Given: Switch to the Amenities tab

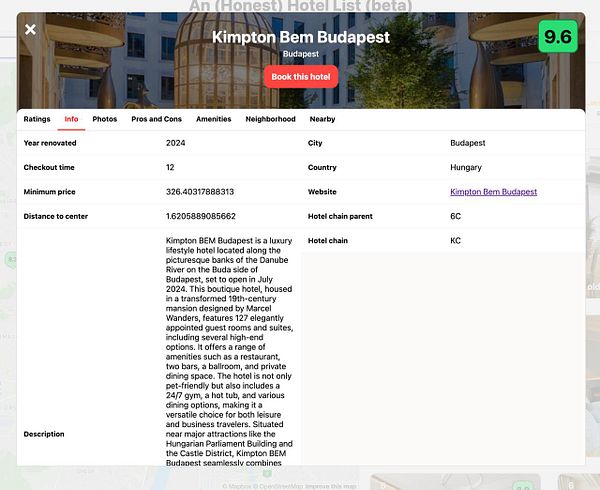Looking at the screenshot, I should pyautogui.click(x=214, y=119).
